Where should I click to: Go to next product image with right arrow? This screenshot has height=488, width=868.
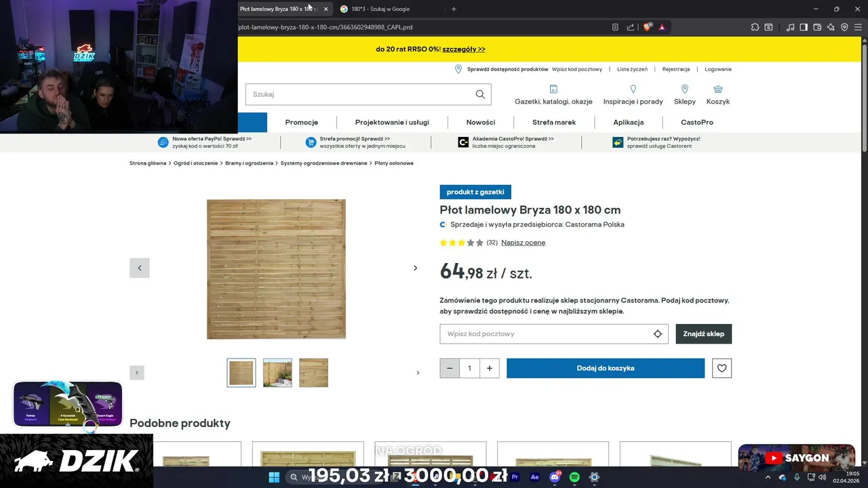pos(416,268)
